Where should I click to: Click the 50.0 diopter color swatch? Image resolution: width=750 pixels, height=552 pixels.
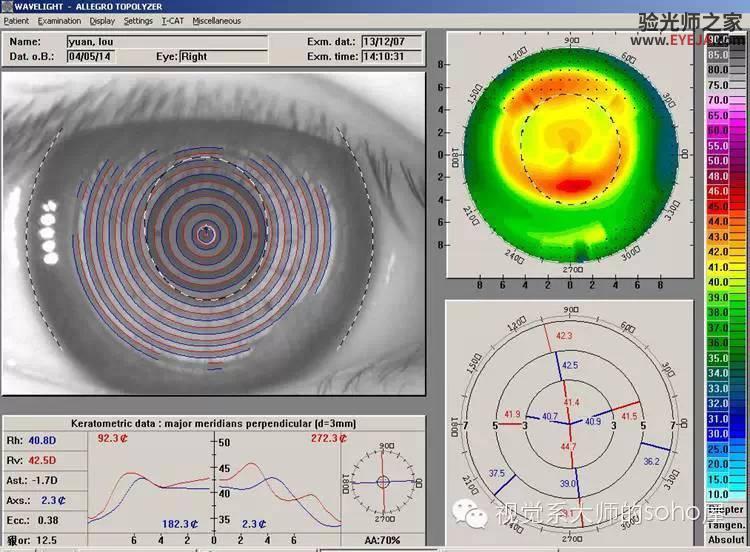click(726, 161)
